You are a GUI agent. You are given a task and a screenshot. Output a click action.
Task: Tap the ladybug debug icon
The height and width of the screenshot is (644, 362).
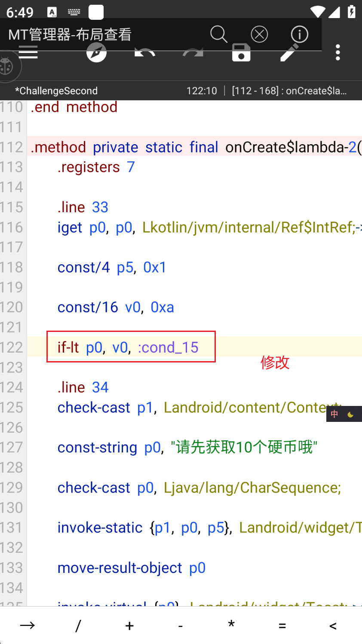[x=7, y=66]
